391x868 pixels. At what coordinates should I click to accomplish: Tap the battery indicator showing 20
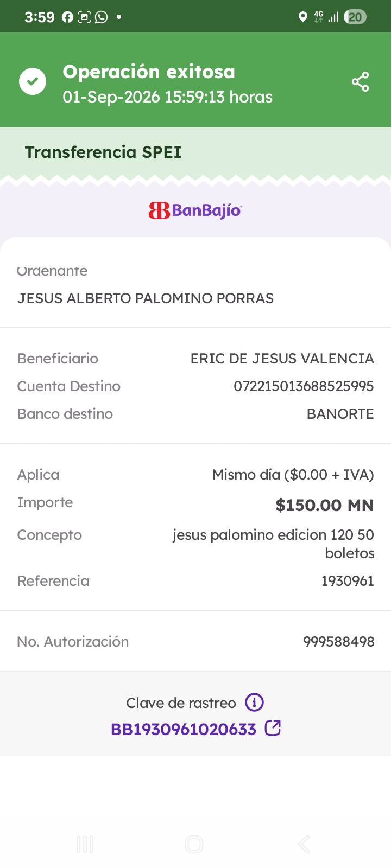tap(355, 17)
